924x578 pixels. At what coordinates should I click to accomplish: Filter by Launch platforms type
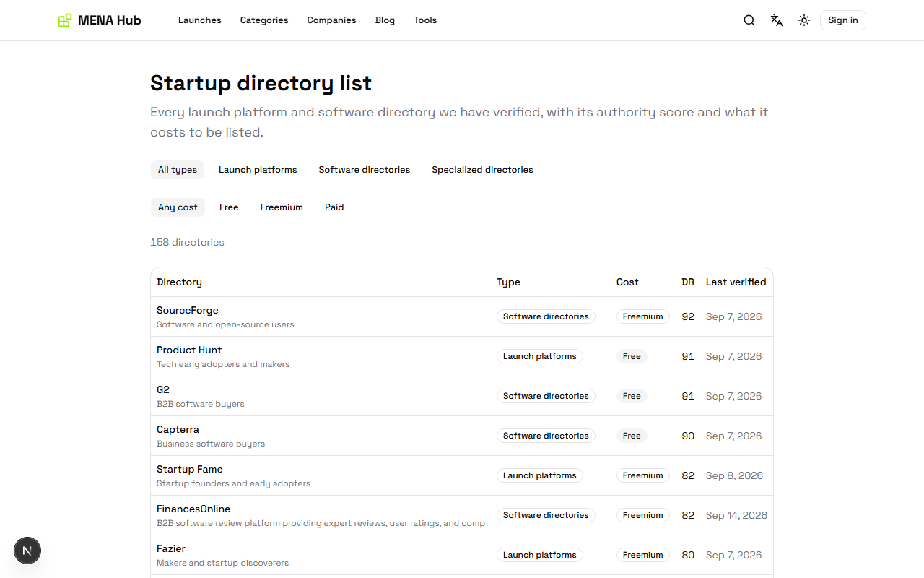point(258,170)
